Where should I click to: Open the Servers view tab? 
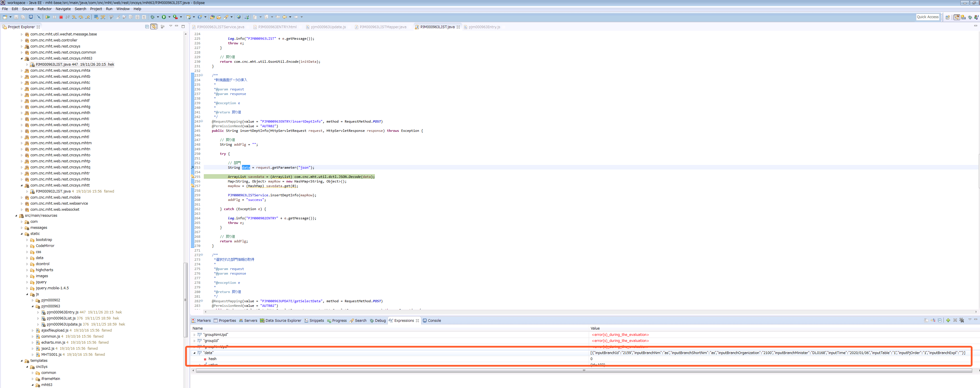click(248, 321)
